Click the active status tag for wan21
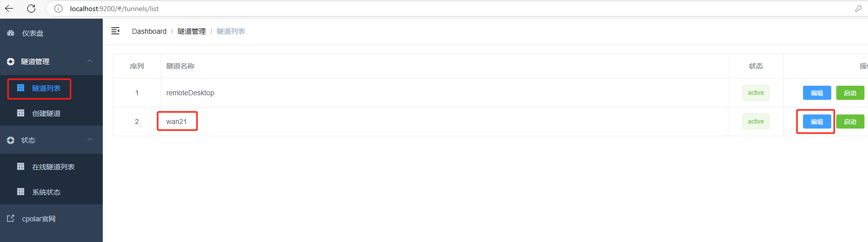Viewport: 868px width, 242px height. coord(756,122)
